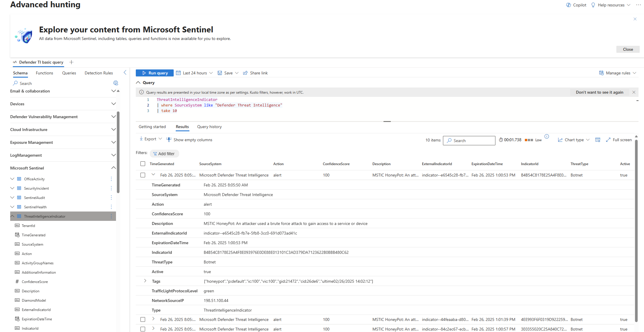This screenshot has height=332, width=644.
Task: Click the Share link icon
Action: pyautogui.click(x=245, y=73)
